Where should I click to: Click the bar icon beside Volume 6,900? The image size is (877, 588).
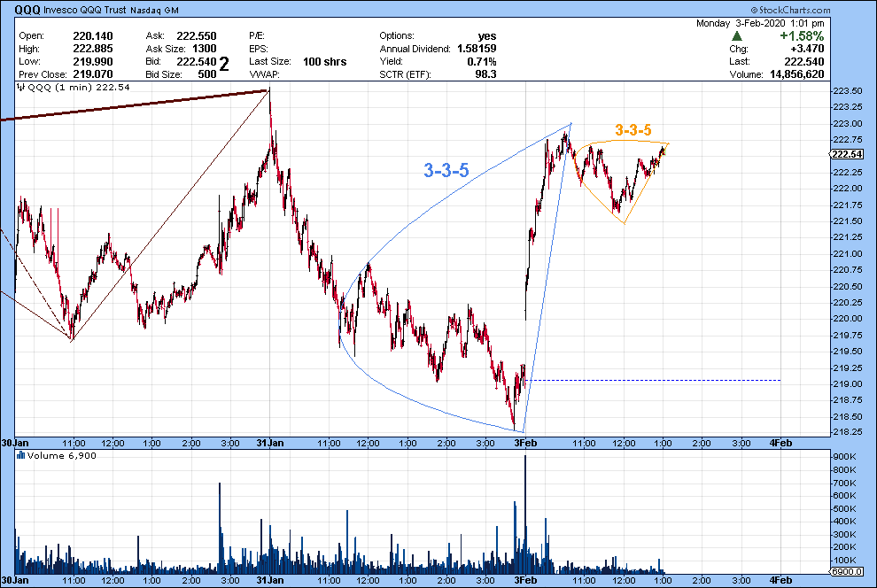point(20,455)
